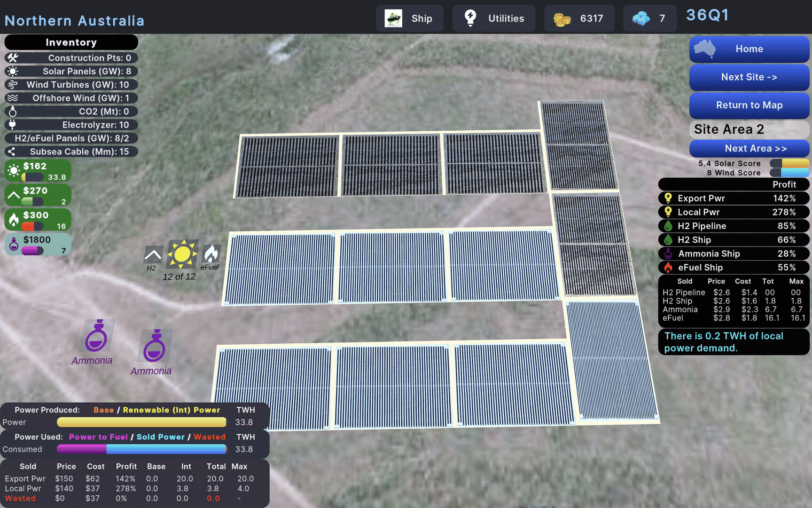Go to the Home screen

(749, 49)
